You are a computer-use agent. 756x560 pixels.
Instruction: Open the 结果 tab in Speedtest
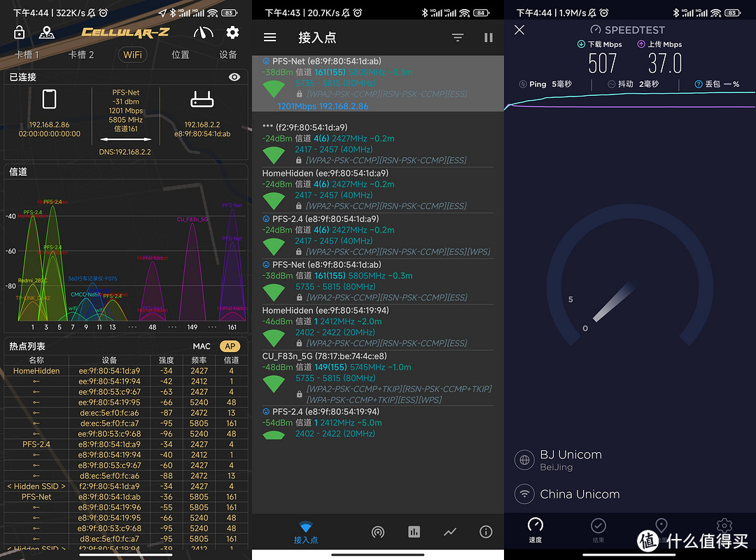(x=598, y=529)
